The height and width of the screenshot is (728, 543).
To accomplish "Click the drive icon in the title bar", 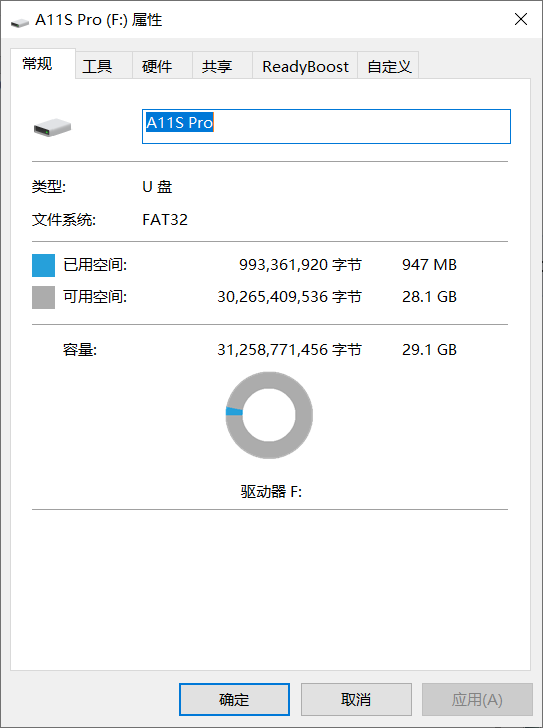I will coord(19,21).
